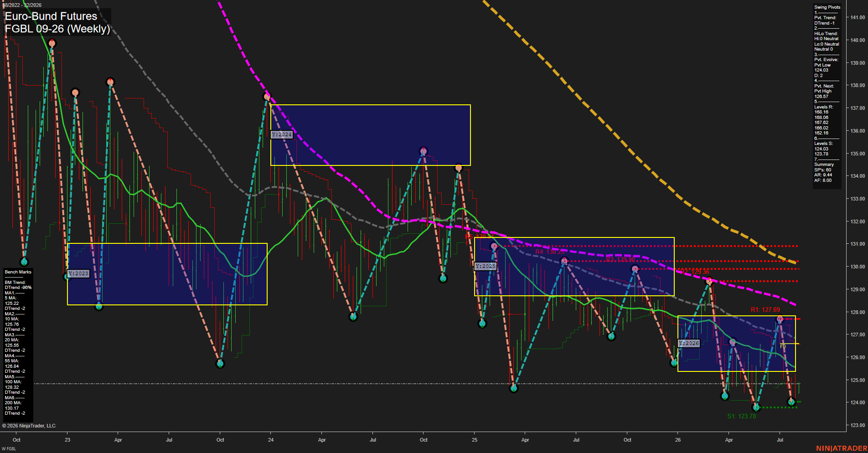The height and width of the screenshot is (453, 868).
Task: Click '126.57' next pivot value
Action: [821, 97]
